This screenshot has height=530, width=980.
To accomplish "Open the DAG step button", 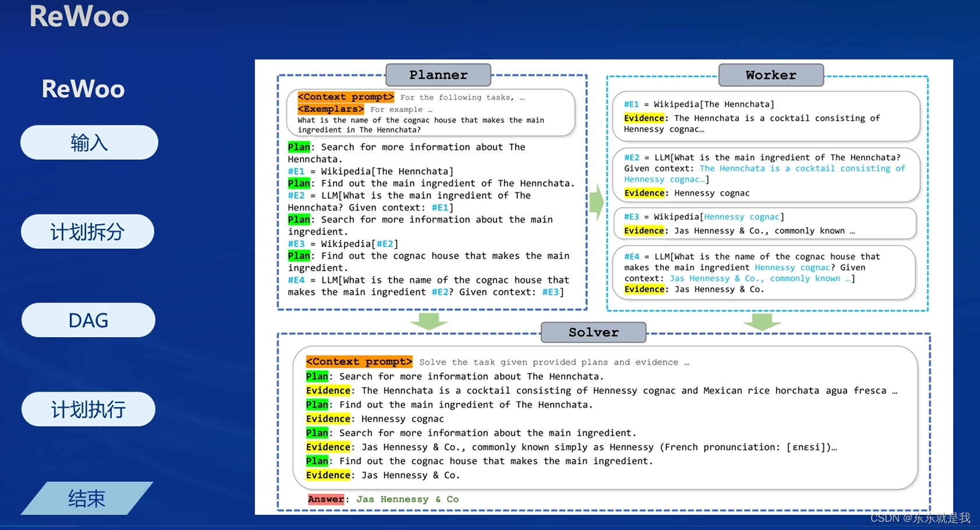I will click(88, 320).
